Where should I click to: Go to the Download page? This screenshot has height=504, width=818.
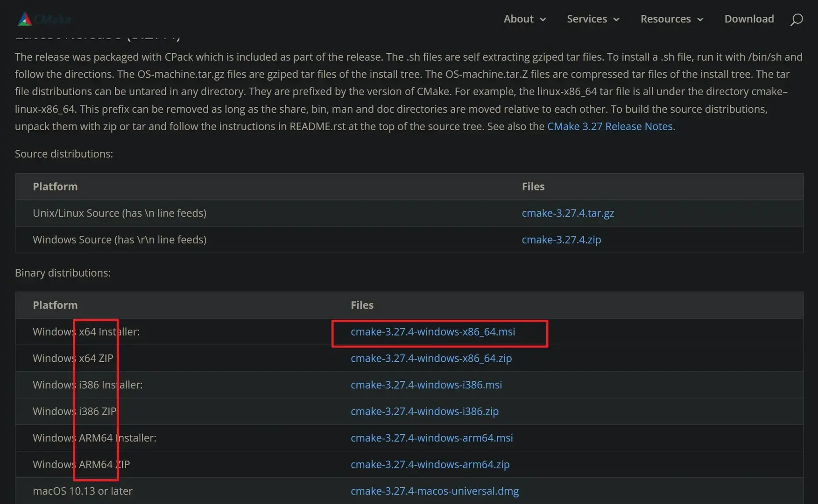[749, 19]
